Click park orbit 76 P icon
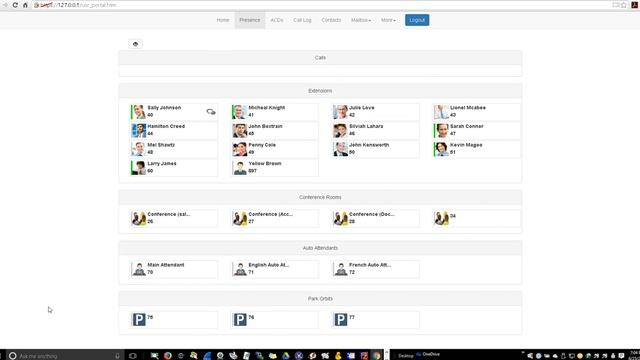This screenshot has width=640, height=360. coord(240,320)
